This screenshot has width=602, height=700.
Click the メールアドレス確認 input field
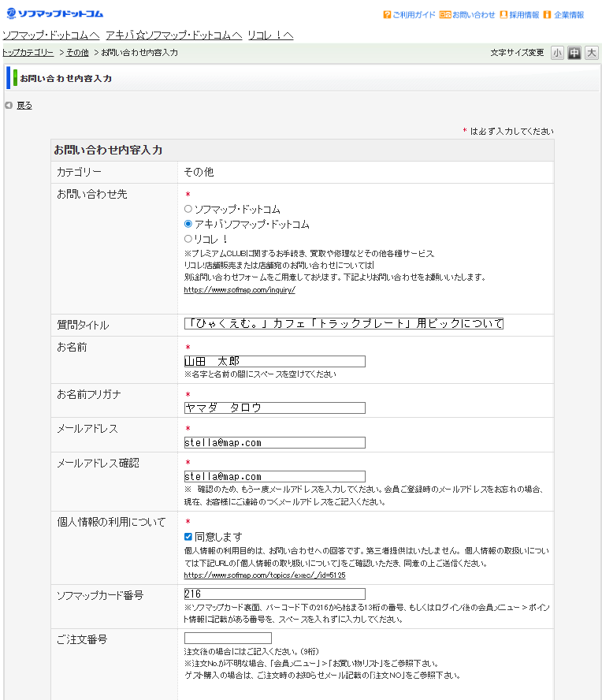coord(275,476)
